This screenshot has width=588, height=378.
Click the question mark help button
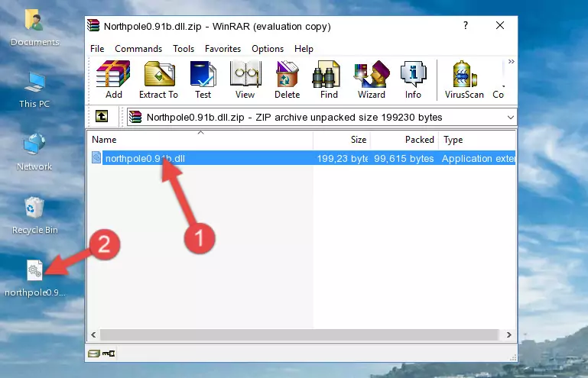coord(466,25)
